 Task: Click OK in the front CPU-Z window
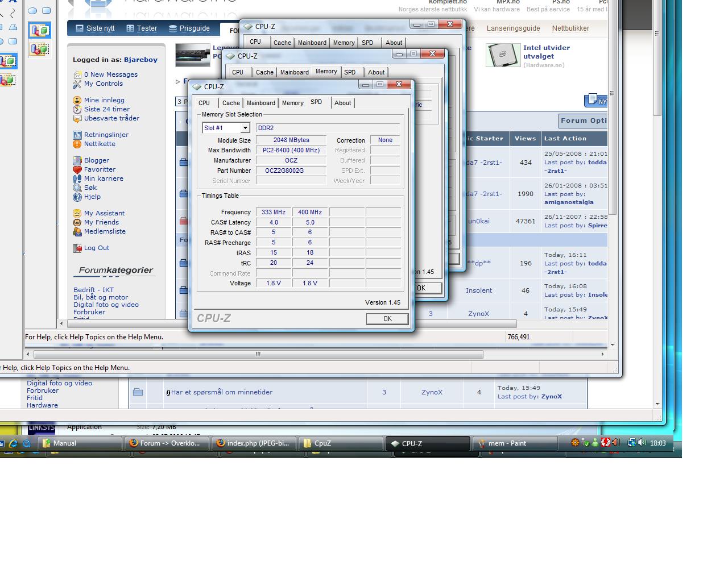[387, 319]
